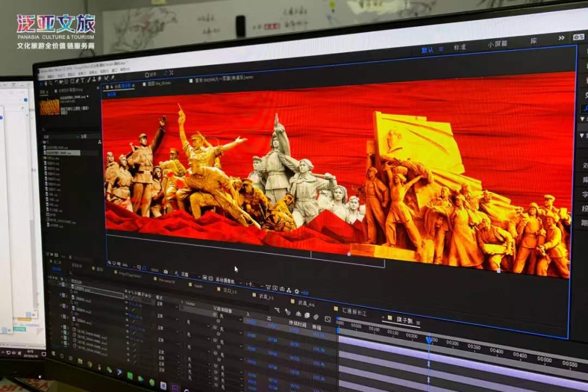Click the 00300 mark on time ruler
588x392 pixels.
tap(452, 342)
